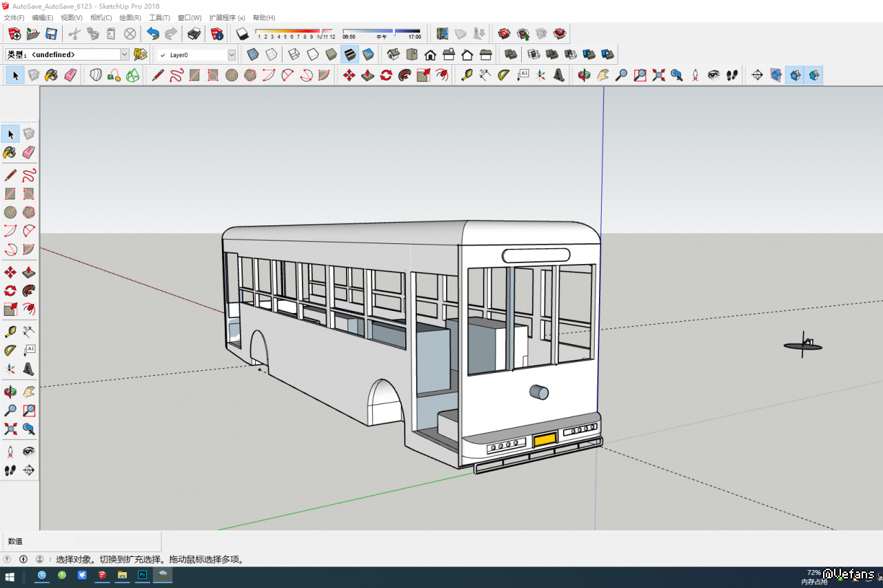Open the 文件(F) menu
The height and width of the screenshot is (588, 883).
coord(14,17)
